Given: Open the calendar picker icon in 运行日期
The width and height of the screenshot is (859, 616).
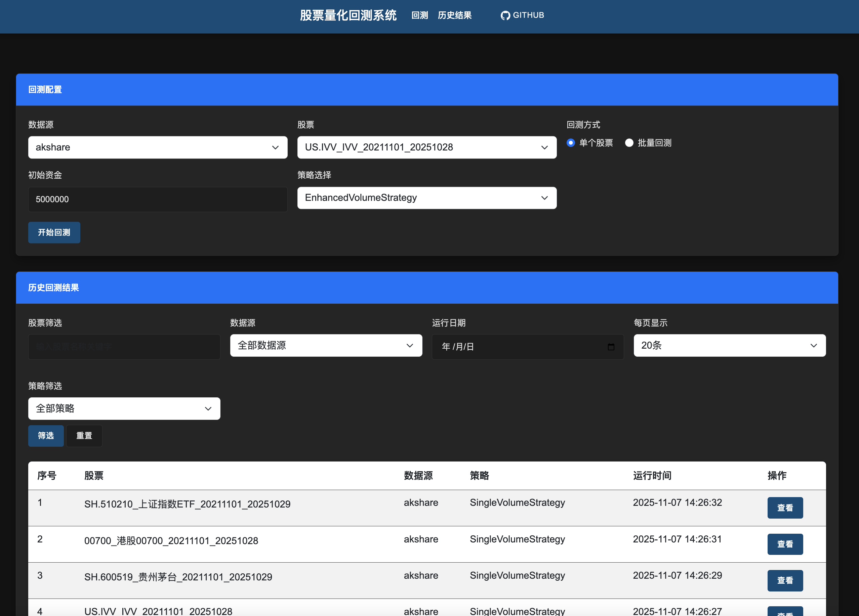Looking at the screenshot, I should click(x=611, y=347).
